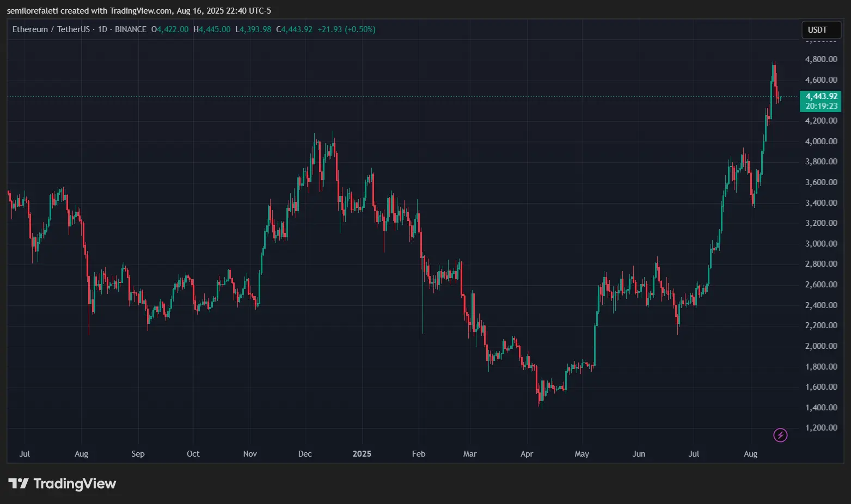Click the 4,800.00 level on the price axis
The image size is (851, 504).
(821, 59)
